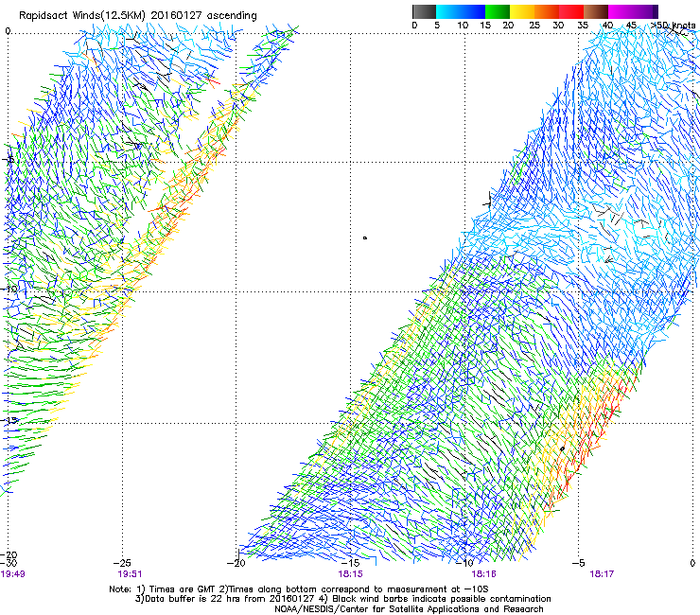Screen dimensions: 700x615
Task: Click latitude label '0' at top left
Action: coord(8,31)
